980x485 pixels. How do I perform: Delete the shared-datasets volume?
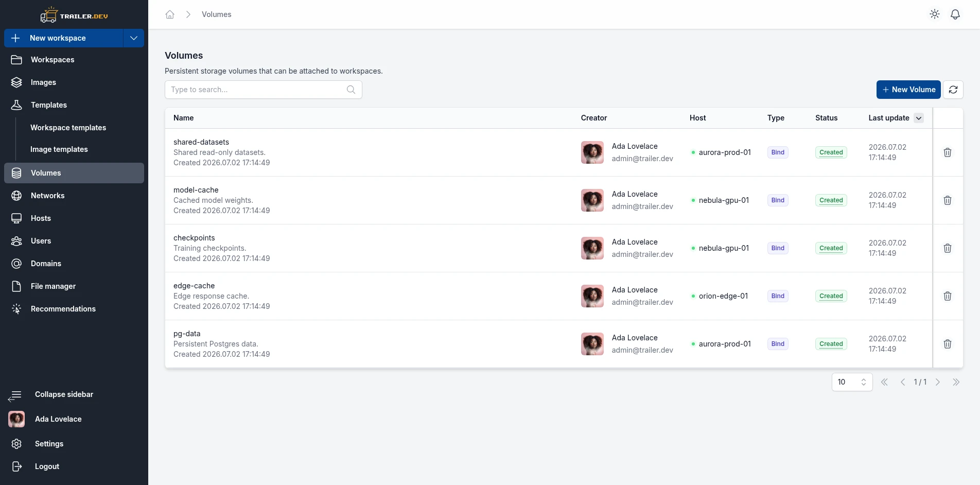pyautogui.click(x=947, y=152)
